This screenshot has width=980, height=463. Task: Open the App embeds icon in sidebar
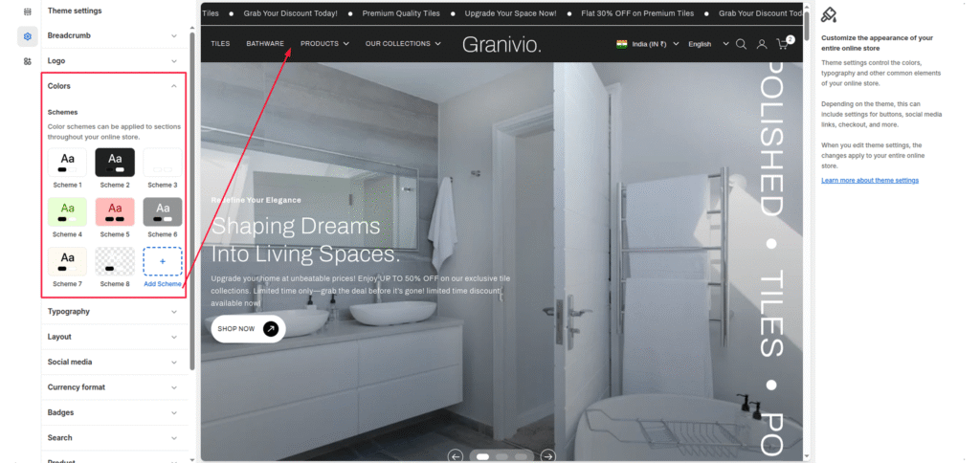[27, 61]
